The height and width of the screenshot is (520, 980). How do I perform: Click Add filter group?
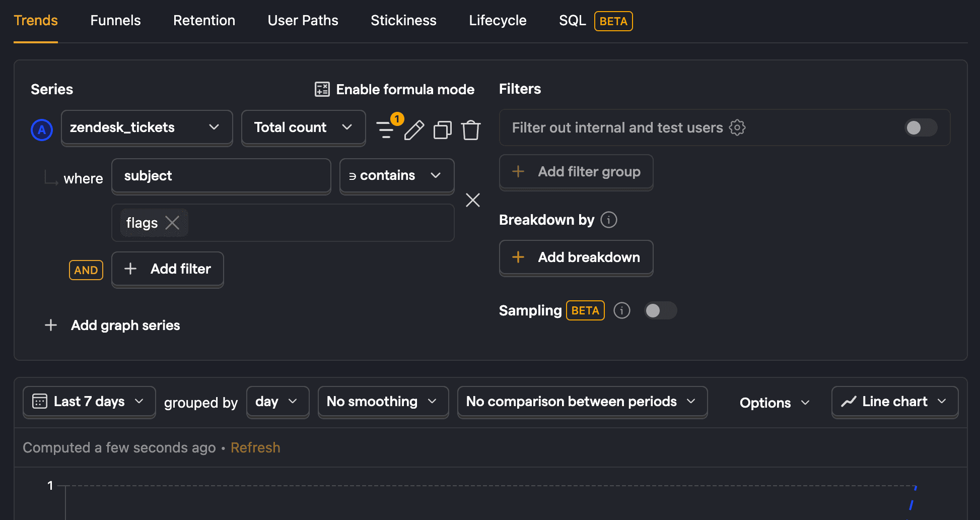(x=576, y=172)
